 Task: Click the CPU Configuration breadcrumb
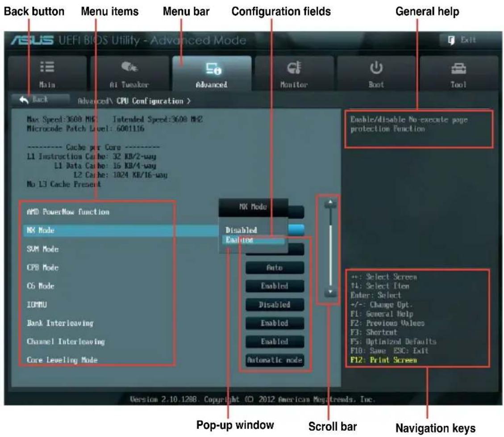pyautogui.click(x=150, y=101)
